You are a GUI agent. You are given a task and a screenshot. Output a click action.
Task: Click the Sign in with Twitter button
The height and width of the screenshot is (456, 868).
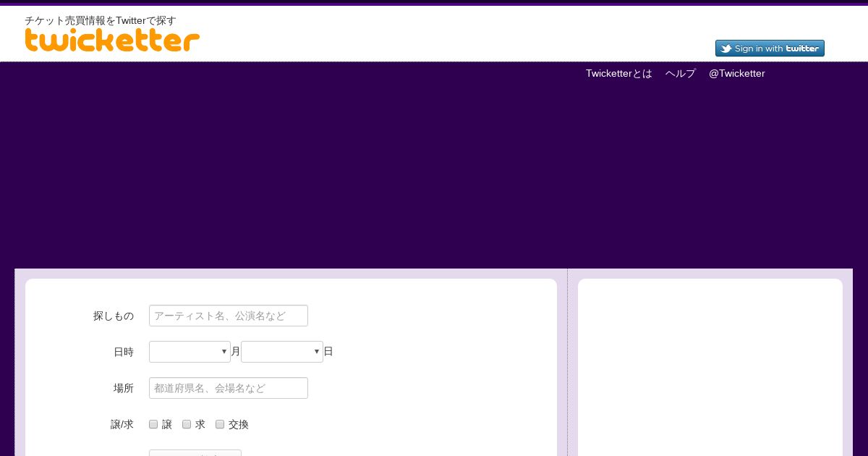pos(770,48)
